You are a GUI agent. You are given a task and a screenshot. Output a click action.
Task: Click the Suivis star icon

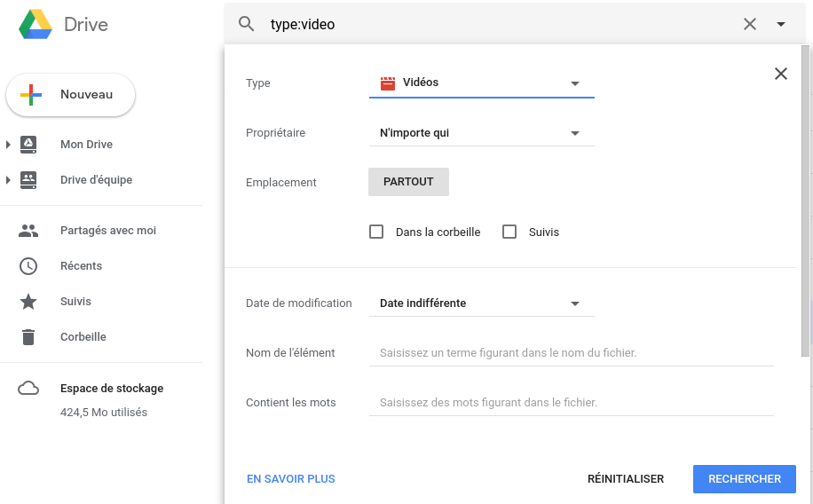pos(28,302)
